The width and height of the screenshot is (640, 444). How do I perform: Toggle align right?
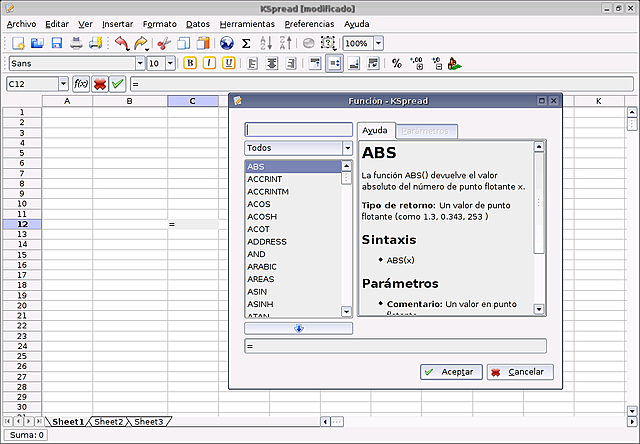(x=291, y=63)
